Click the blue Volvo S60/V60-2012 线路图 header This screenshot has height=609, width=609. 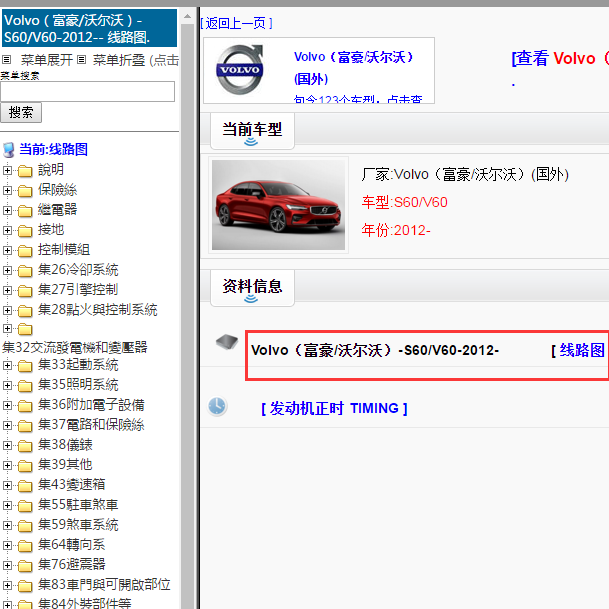(89, 28)
